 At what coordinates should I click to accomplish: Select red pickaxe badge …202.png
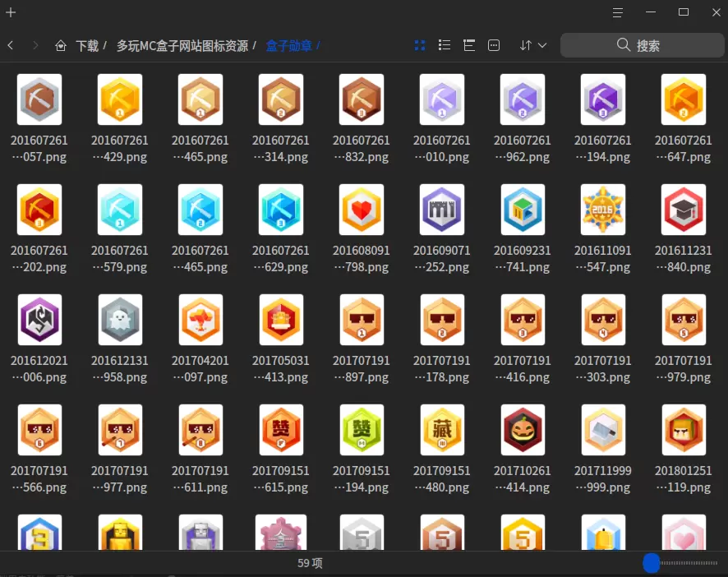(39, 210)
